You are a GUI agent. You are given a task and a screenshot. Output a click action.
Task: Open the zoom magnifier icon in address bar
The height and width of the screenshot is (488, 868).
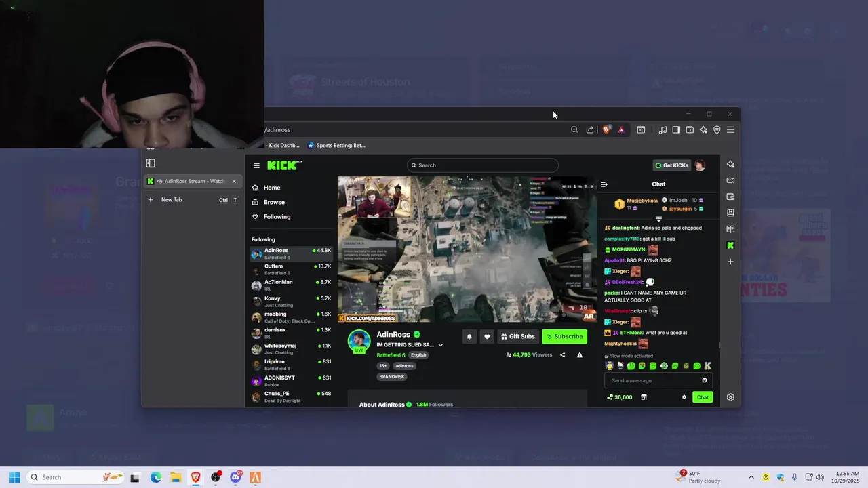(x=574, y=129)
